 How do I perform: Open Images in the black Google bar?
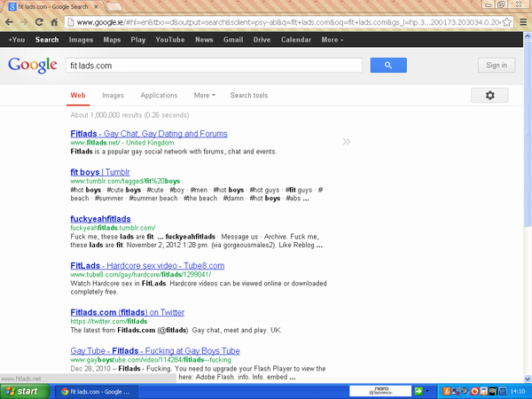[x=81, y=40]
